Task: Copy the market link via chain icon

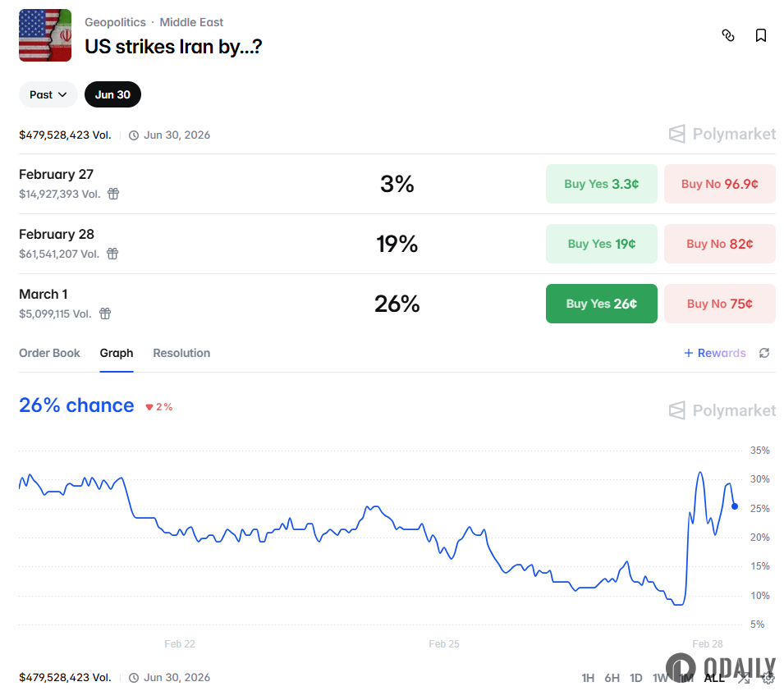Action: (x=727, y=35)
